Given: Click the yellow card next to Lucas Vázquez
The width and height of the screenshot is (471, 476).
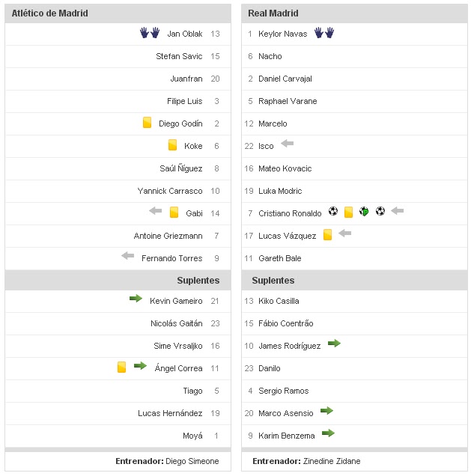Looking at the screenshot, I should [x=327, y=235].
